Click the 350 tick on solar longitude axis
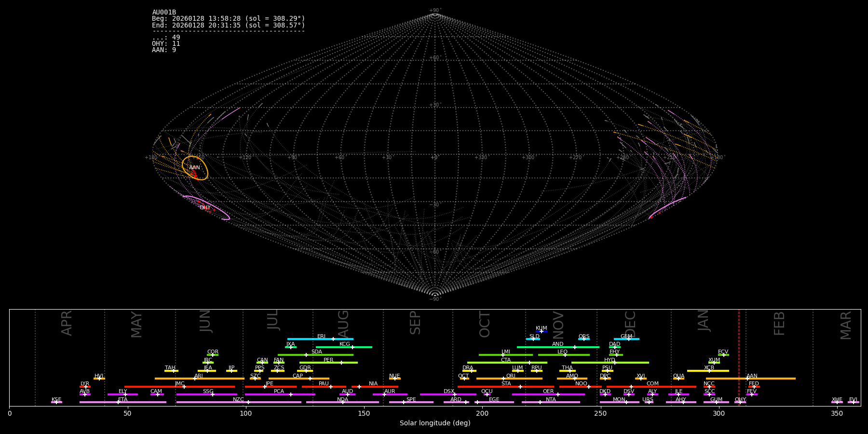Image resolution: width=868 pixels, height=434 pixels. point(837,413)
